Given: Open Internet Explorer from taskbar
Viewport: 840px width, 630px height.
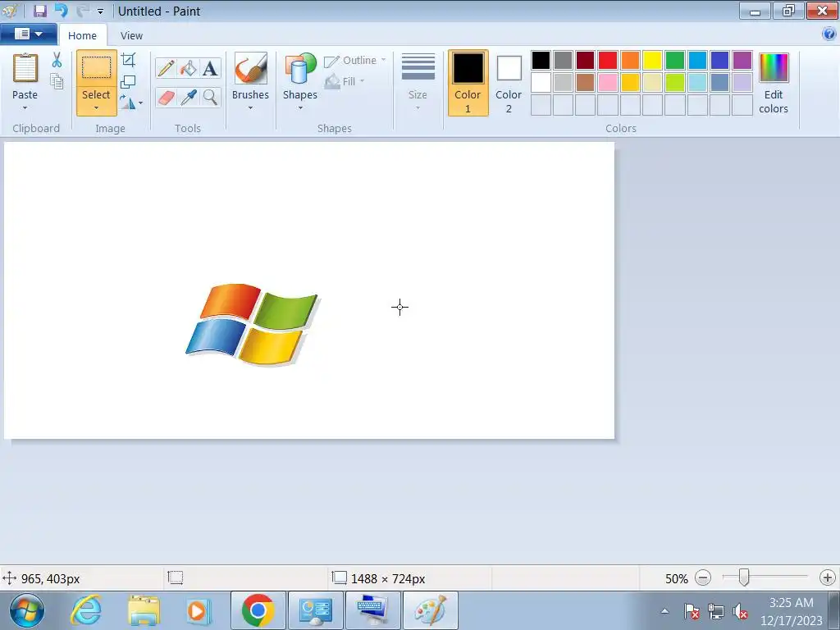Looking at the screenshot, I should click(86, 610).
